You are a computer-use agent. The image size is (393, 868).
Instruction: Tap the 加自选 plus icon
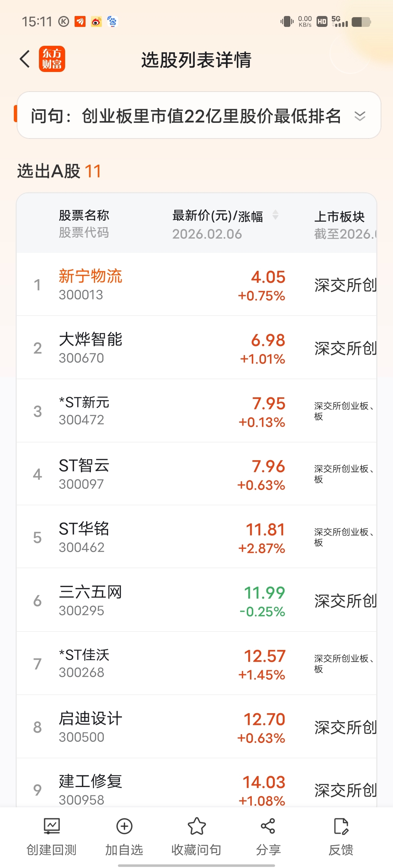pyautogui.click(x=124, y=826)
